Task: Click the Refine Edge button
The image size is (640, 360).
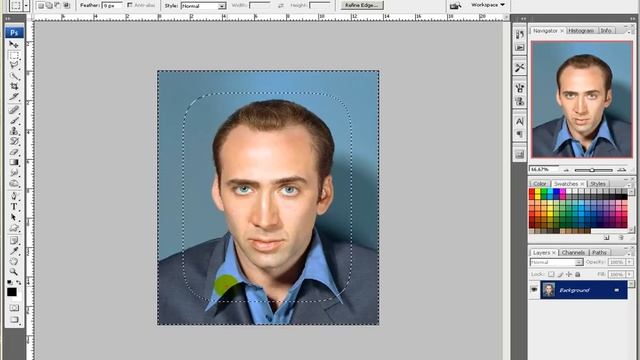Action: tap(361, 5)
